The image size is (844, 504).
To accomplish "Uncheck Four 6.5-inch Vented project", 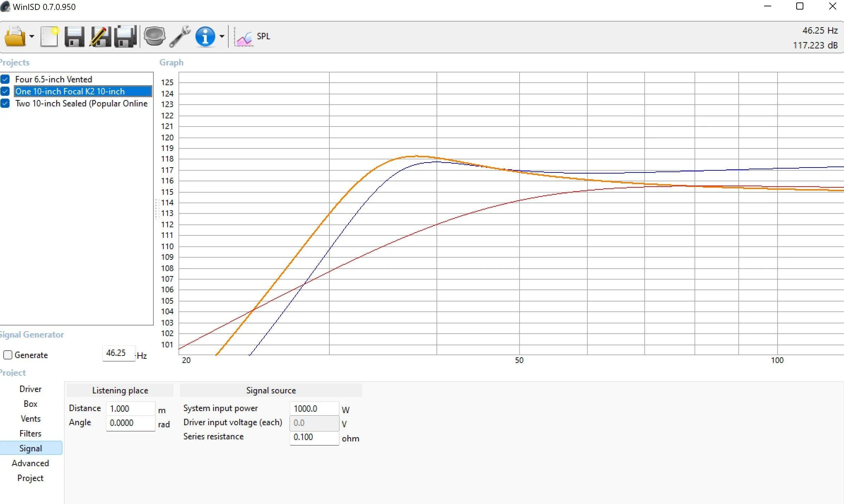I will (x=5, y=79).
